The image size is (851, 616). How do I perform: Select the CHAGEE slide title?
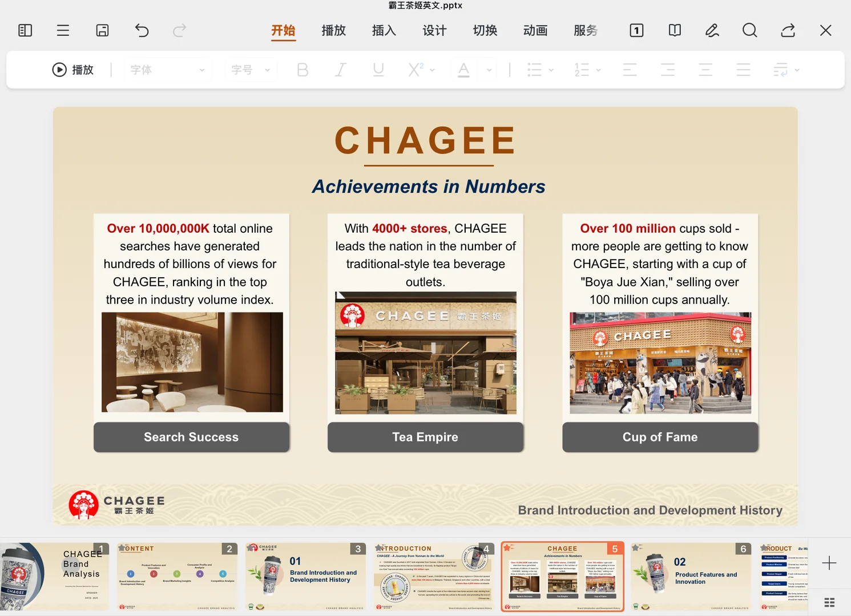[426, 140]
